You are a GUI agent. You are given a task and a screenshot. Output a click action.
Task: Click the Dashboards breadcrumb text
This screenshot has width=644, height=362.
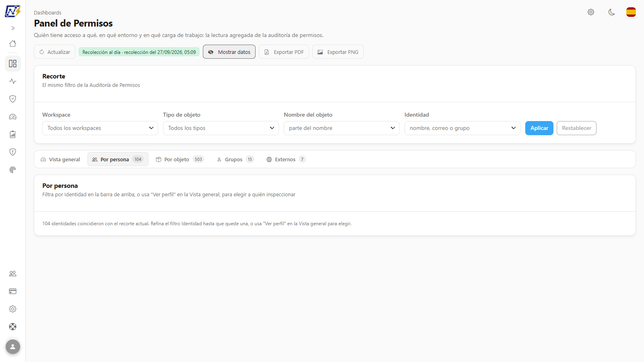(47, 12)
